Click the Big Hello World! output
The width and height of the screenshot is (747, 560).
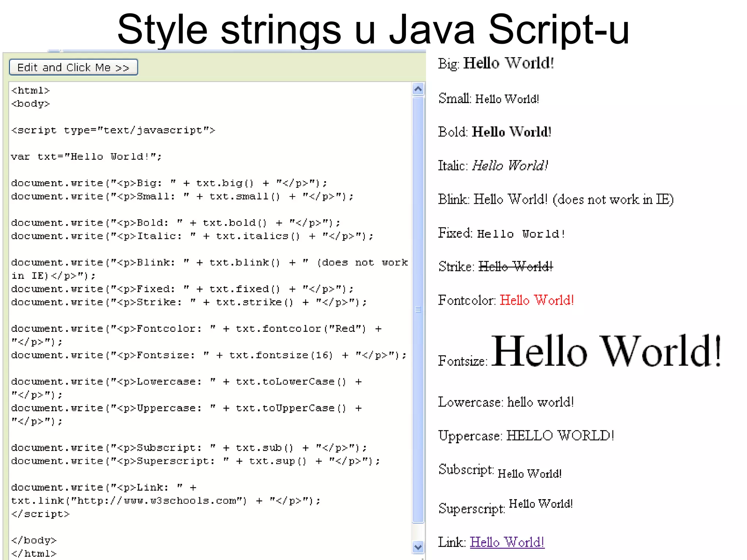[x=508, y=63]
